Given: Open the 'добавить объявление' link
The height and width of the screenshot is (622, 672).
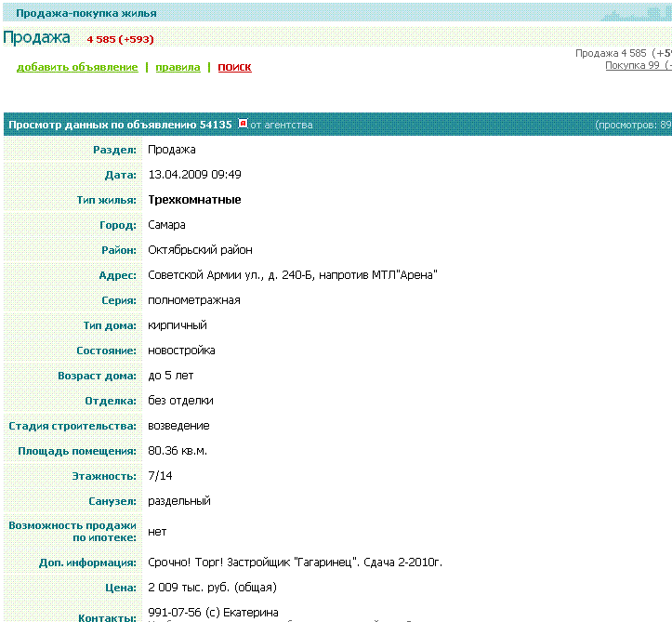Looking at the screenshot, I should click(x=77, y=67).
